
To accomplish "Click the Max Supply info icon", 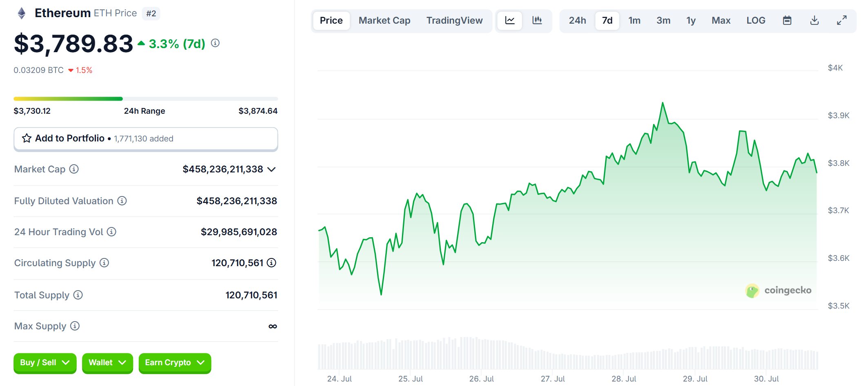I will [75, 326].
